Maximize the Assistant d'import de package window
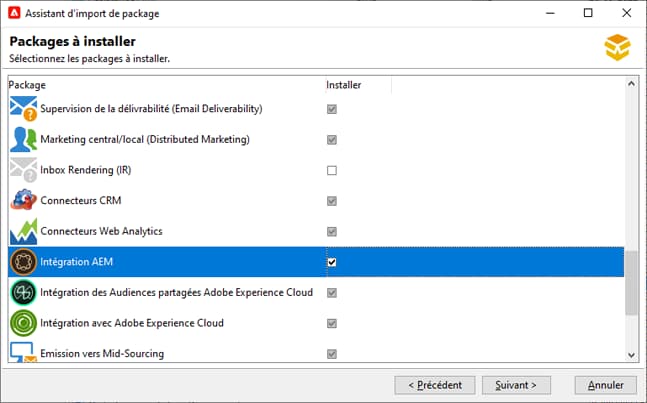The image size is (647, 403). tap(588, 13)
